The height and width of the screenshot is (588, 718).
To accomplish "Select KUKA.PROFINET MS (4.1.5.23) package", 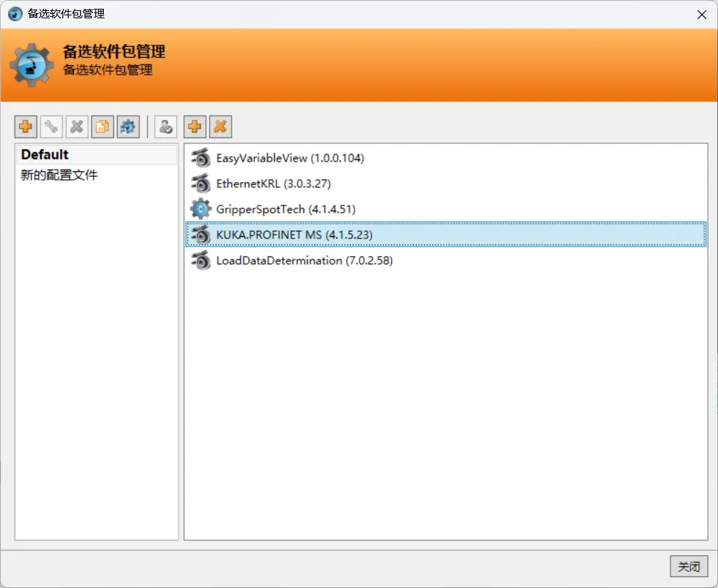I will (445, 235).
